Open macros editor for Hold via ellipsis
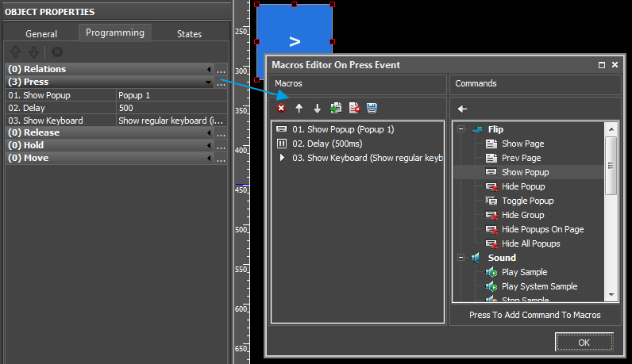 click(x=221, y=146)
